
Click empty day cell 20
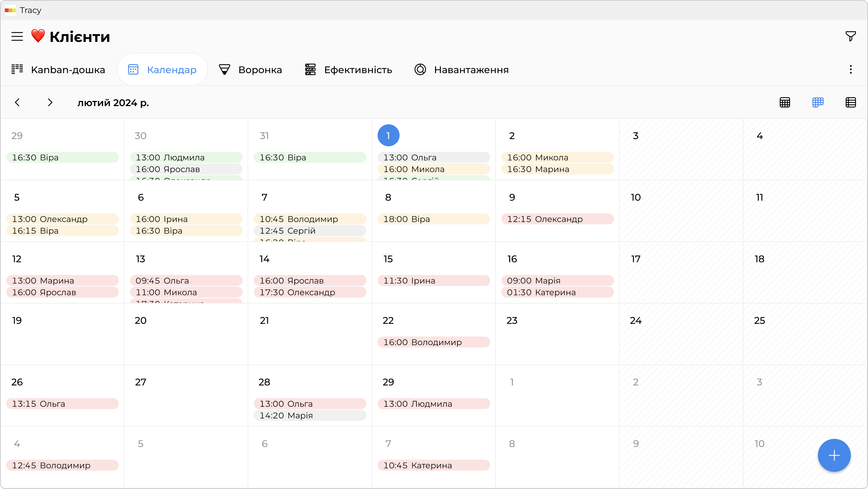pyautogui.click(x=186, y=340)
